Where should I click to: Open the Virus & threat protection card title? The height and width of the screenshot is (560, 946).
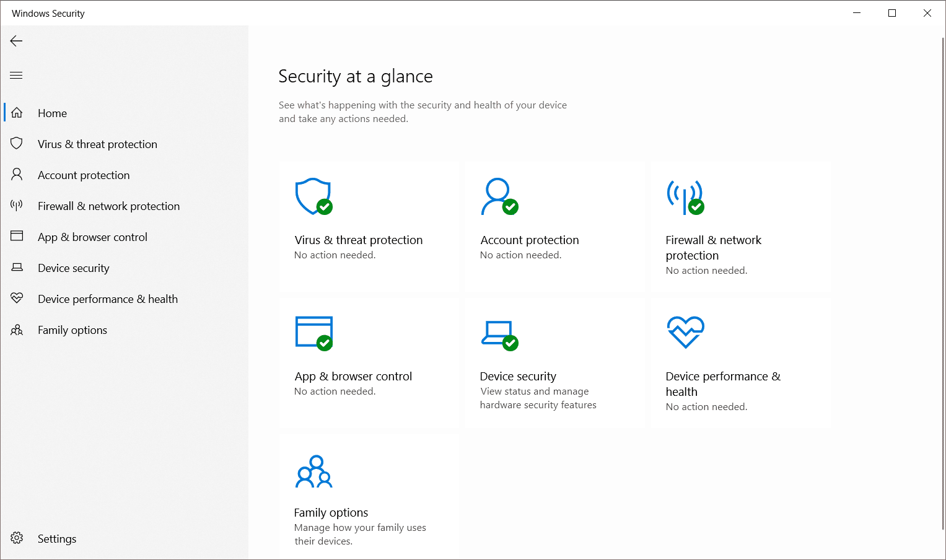(x=359, y=240)
